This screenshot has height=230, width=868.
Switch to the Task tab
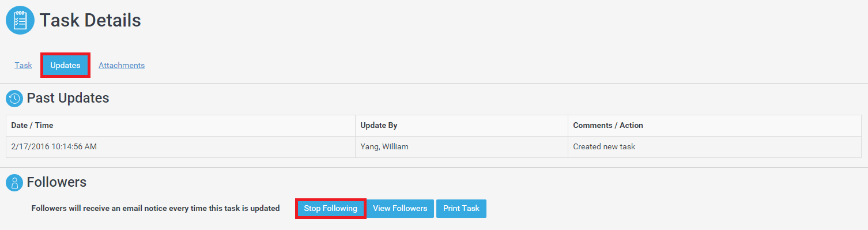23,65
